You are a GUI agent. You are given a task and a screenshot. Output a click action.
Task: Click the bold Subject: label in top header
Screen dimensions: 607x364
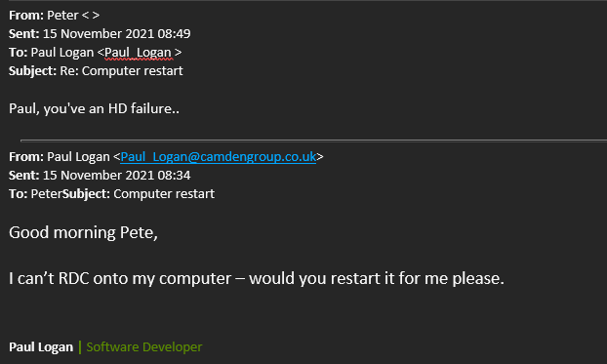33,71
